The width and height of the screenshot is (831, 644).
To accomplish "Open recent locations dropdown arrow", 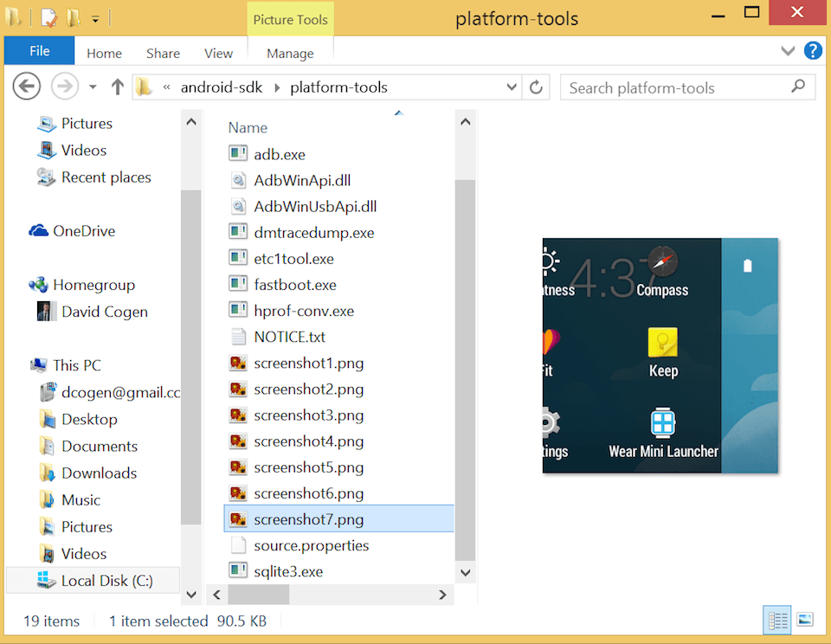I will (93, 87).
